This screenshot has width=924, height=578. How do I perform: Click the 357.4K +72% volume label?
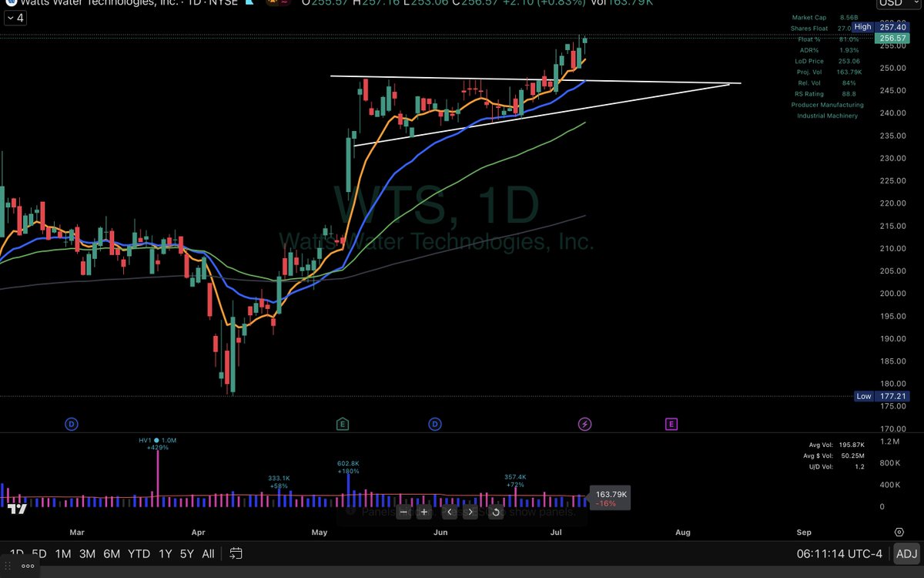coord(515,480)
